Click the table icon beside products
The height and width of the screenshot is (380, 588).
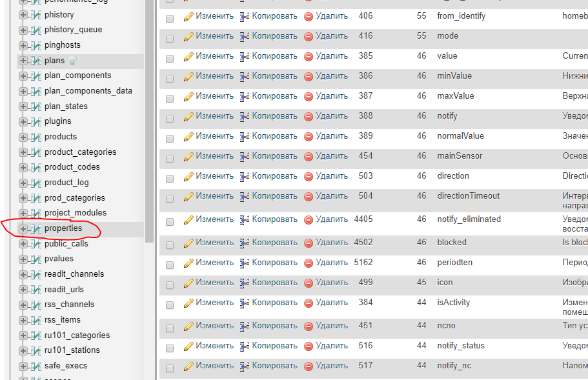36,137
